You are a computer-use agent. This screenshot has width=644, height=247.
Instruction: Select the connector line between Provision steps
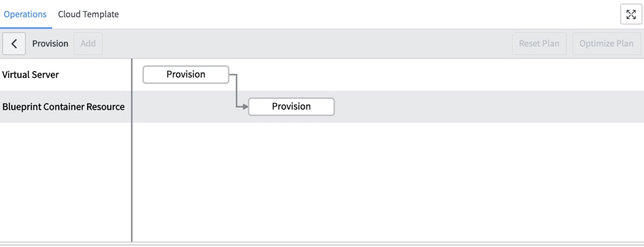point(237,91)
